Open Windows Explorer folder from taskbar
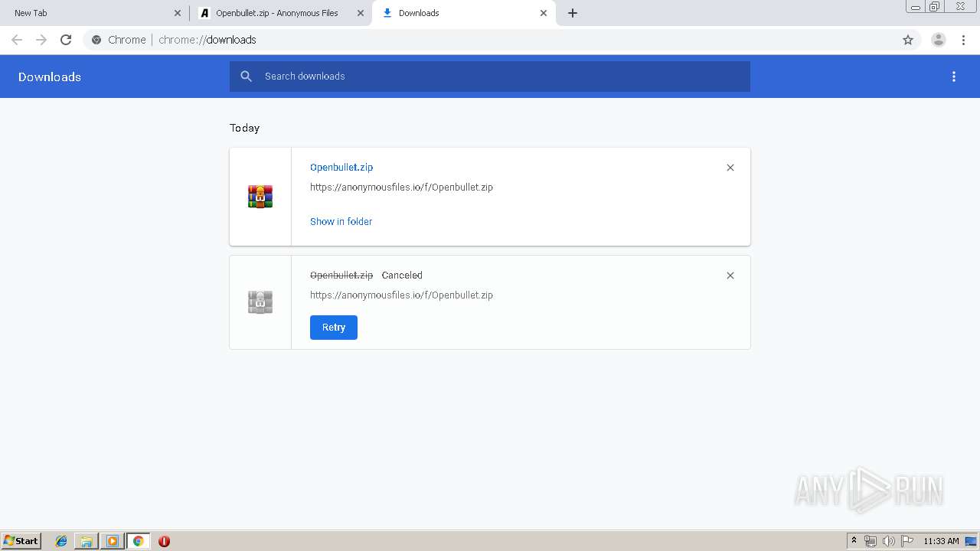 87,541
